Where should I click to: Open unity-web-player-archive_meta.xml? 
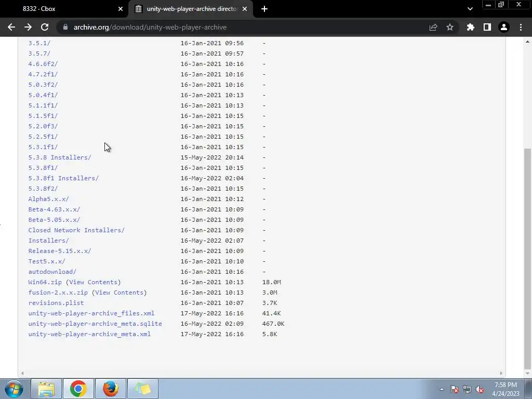coord(89,334)
